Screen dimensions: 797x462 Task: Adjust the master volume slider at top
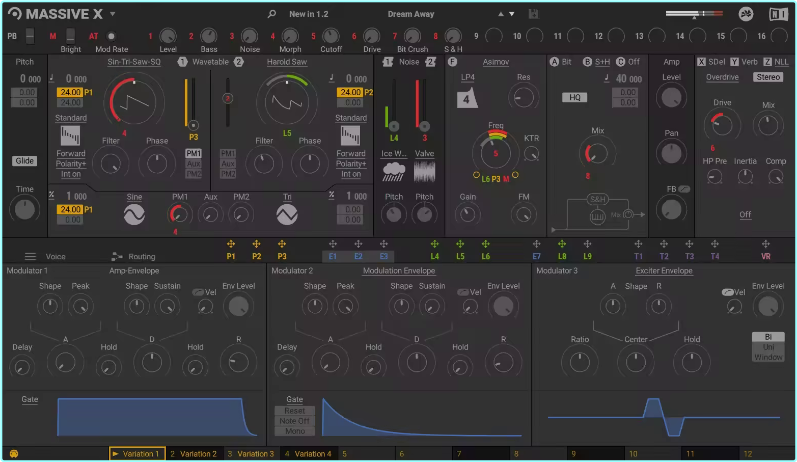(x=694, y=14)
